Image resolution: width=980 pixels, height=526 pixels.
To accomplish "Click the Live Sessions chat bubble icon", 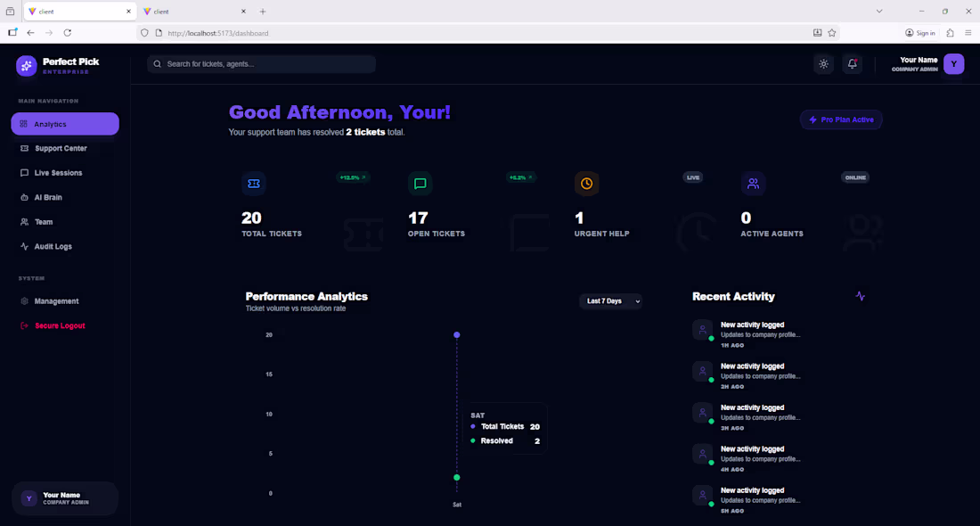I will (24, 173).
